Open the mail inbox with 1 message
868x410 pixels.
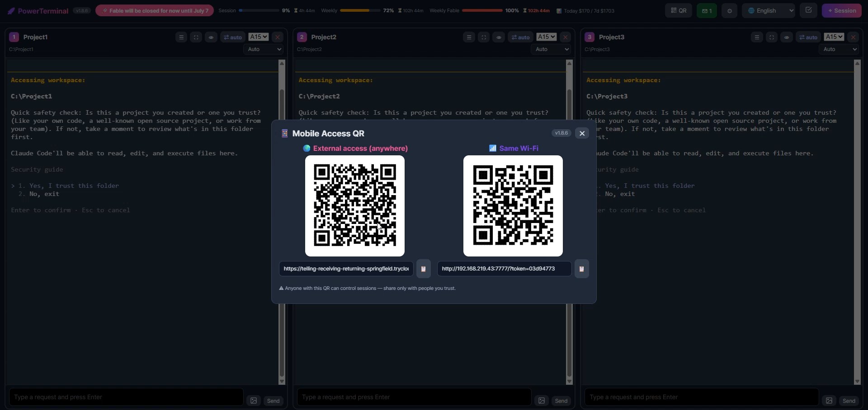tap(707, 10)
